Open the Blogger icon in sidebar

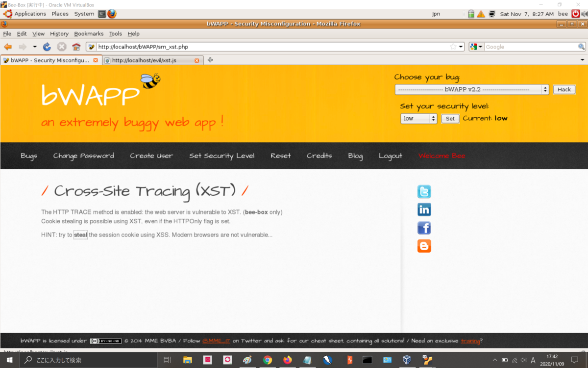coord(424,246)
